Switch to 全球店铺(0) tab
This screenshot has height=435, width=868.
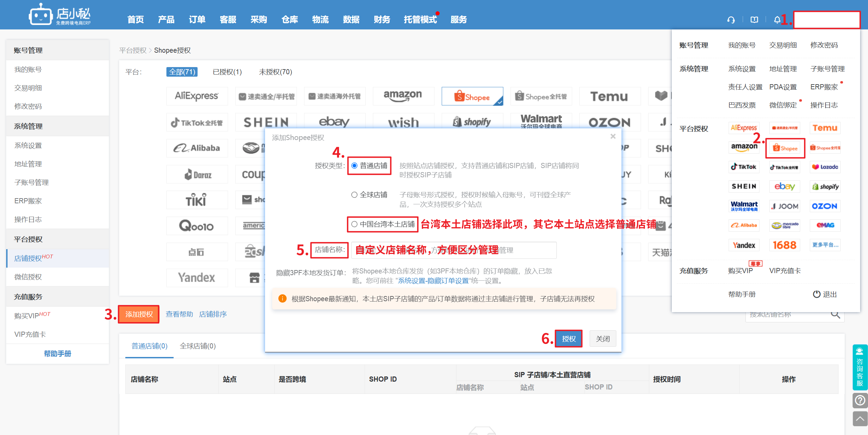(x=198, y=346)
